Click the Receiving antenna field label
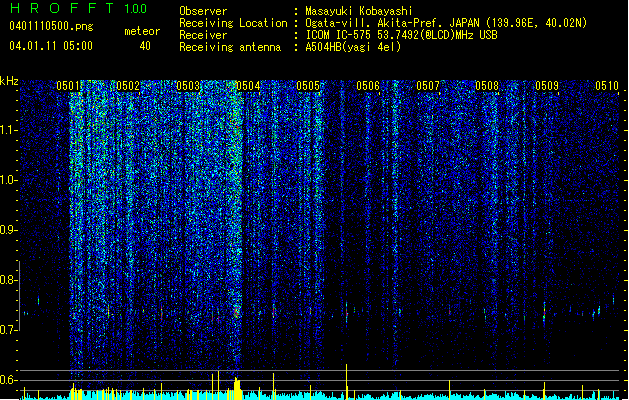Viewport: 629px width, 400px height. 230,47
